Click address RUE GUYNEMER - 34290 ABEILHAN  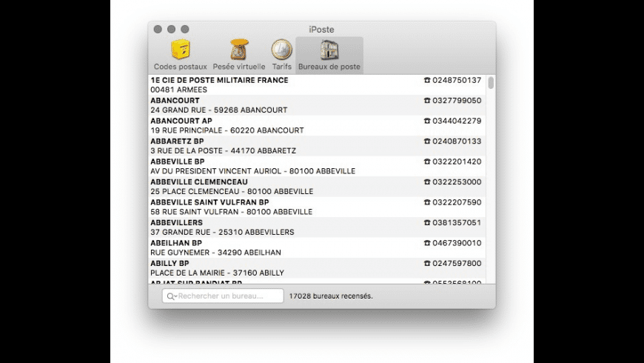(x=215, y=253)
